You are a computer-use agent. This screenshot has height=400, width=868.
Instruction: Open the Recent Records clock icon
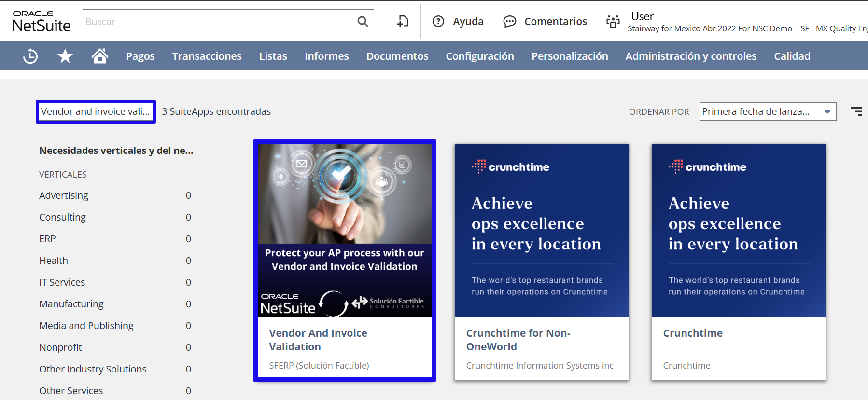[30, 56]
